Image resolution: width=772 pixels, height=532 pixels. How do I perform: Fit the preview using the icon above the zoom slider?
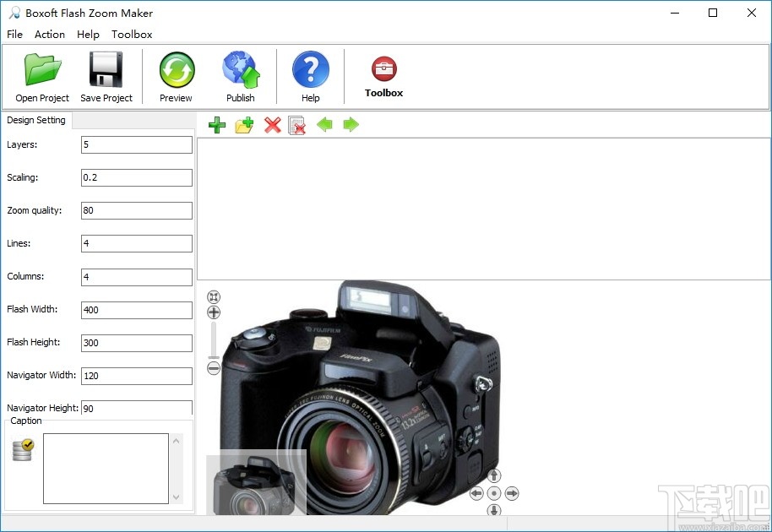pos(214,296)
